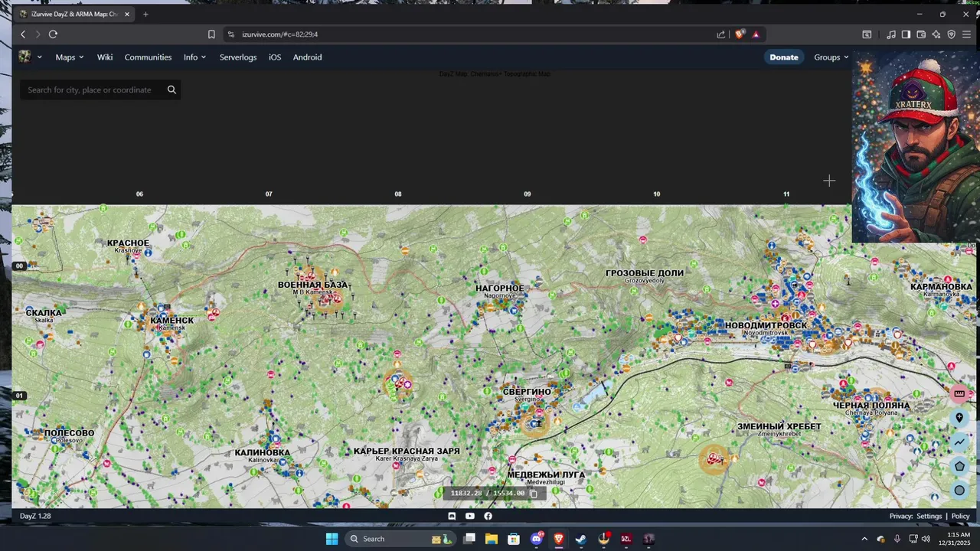Show hidden system tray icons

click(864, 539)
